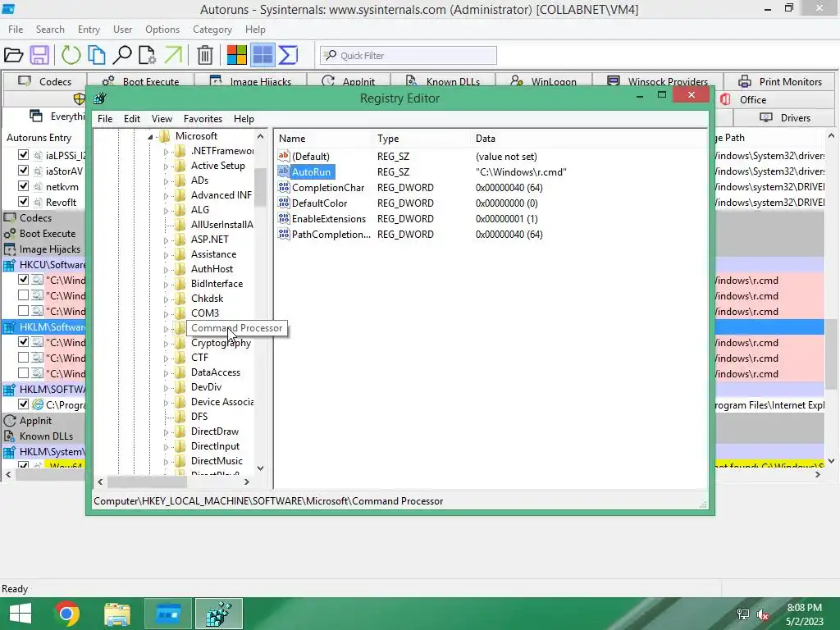Image resolution: width=840 pixels, height=630 pixels.
Task: Click the EnableExtensions DWORD value icon
Action: 283,218
